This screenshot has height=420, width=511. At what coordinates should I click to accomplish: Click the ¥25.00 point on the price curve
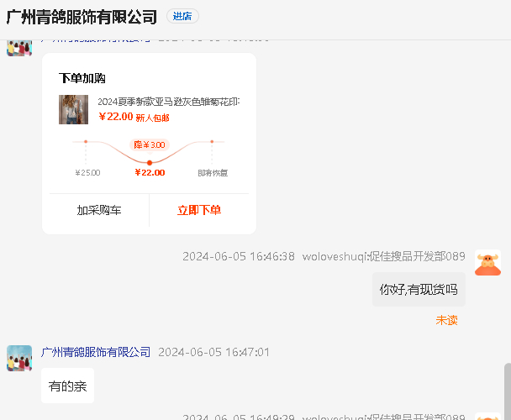pyautogui.click(x=86, y=142)
